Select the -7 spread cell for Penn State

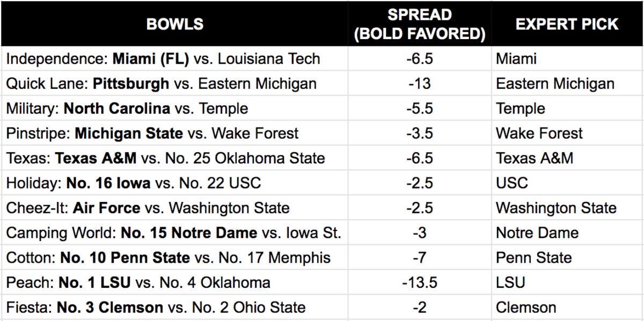(x=419, y=258)
